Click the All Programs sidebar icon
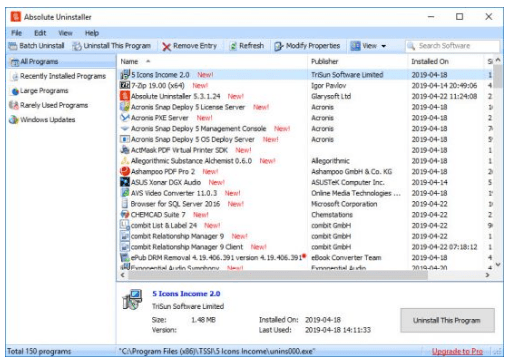The height and width of the screenshot is (360, 509). point(15,62)
